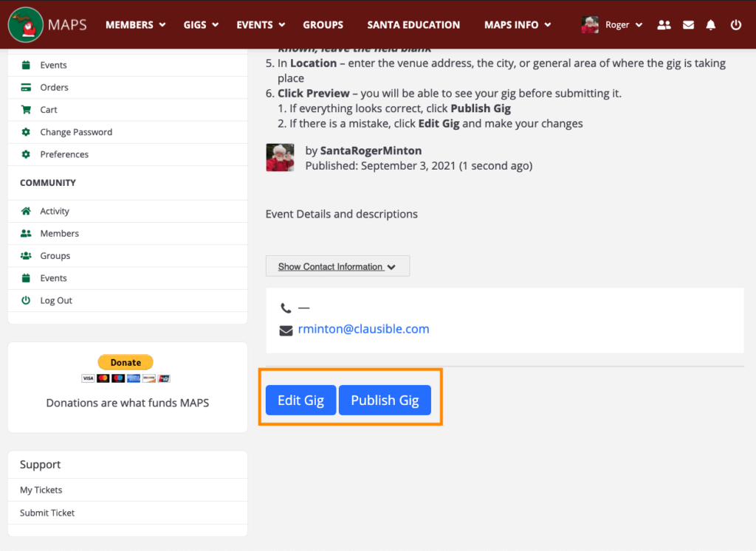Click the COMMUNITY section heading

(x=48, y=182)
